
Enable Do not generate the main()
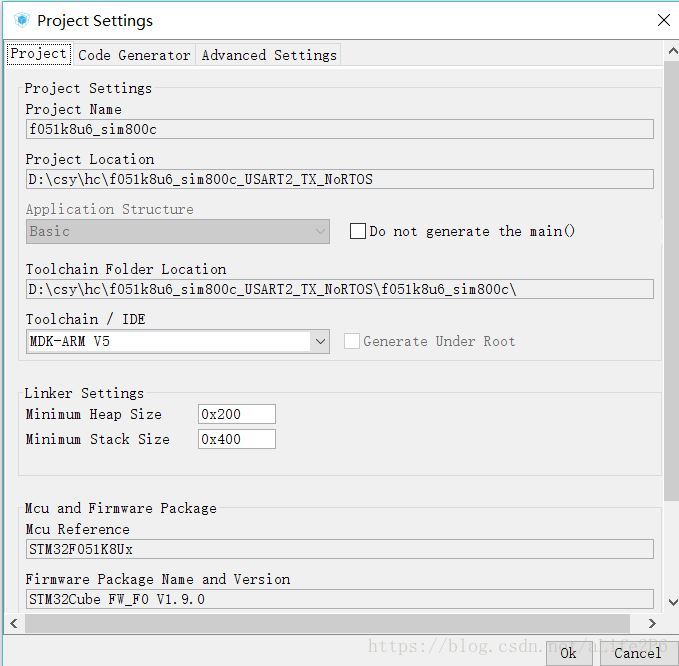tap(358, 231)
